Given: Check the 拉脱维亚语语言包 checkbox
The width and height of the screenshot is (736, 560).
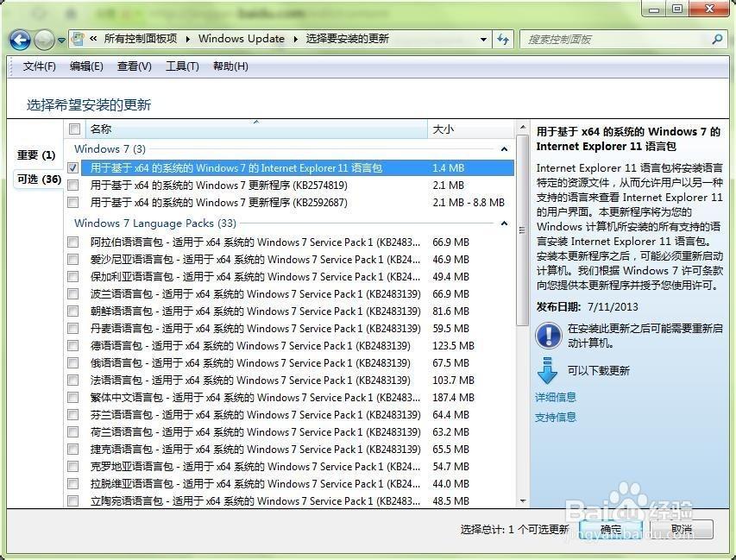Looking at the screenshot, I should (72, 483).
